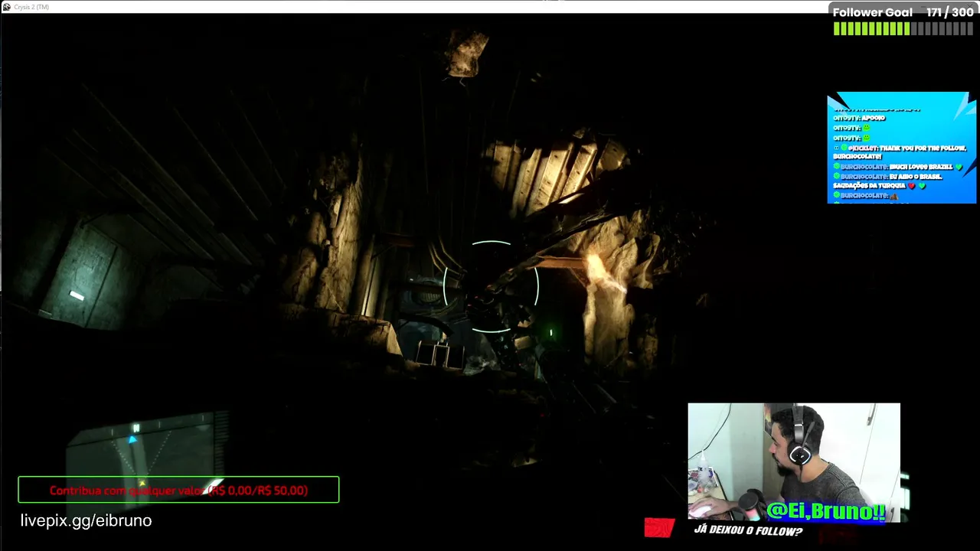Click the small green indicator light below crosshair
Screen dimensions: 980x551
[x=550, y=333]
